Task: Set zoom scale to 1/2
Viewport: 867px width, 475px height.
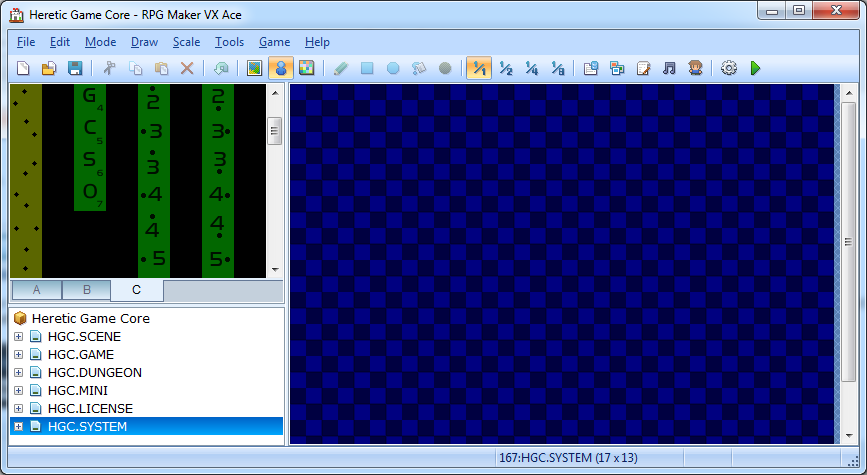Action: [505, 69]
